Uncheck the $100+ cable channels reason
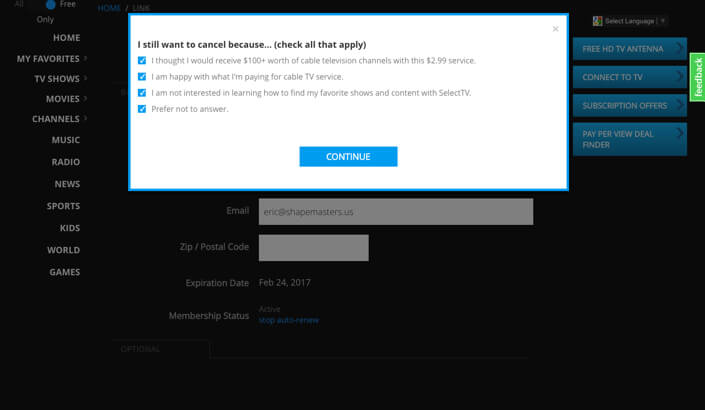 click(142, 60)
